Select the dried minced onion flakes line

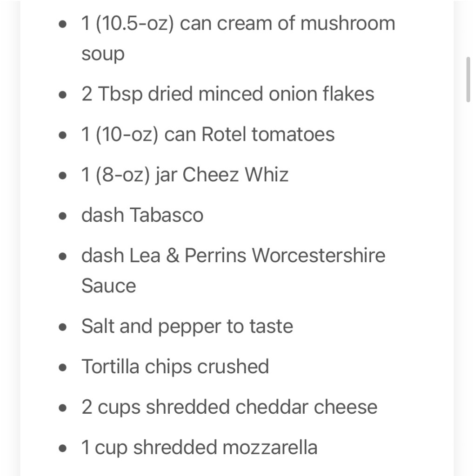(227, 94)
